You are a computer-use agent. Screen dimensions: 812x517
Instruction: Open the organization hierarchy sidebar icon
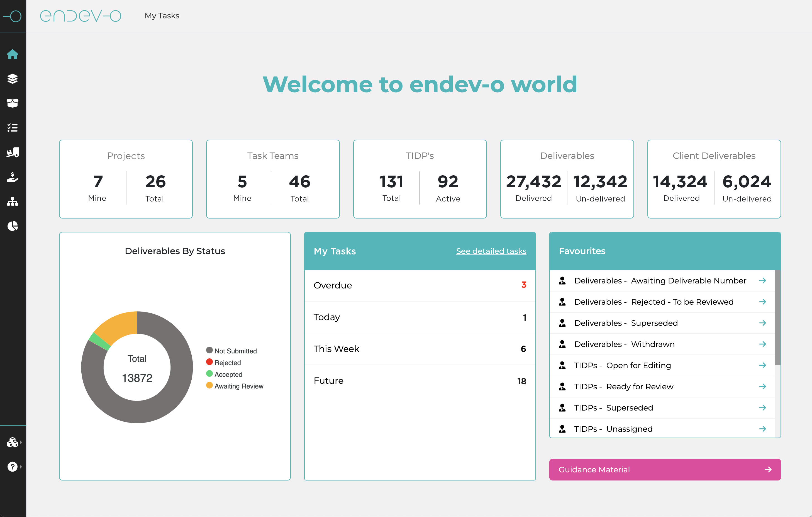pos(13,202)
